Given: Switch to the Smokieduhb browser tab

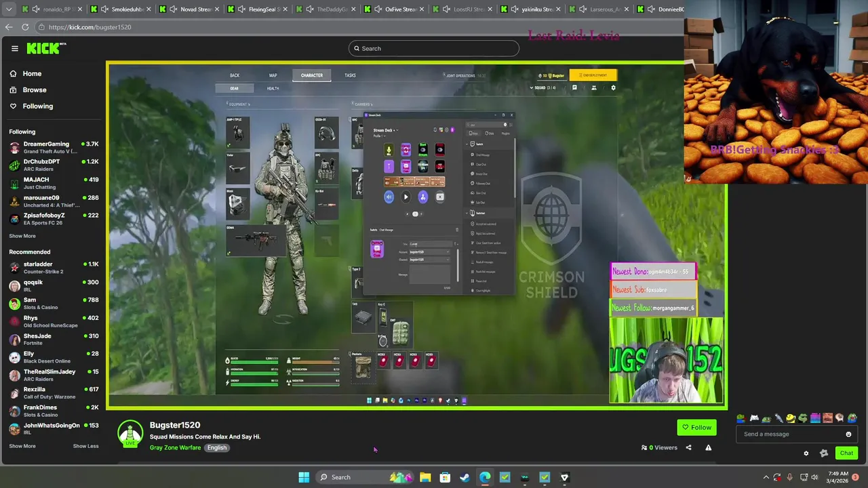Looking at the screenshot, I should tap(122, 9).
